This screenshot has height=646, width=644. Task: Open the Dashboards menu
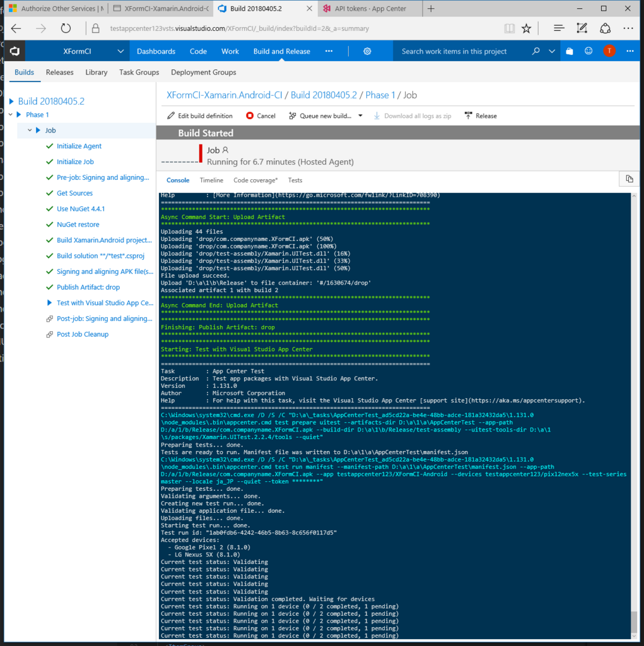coord(156,51)
